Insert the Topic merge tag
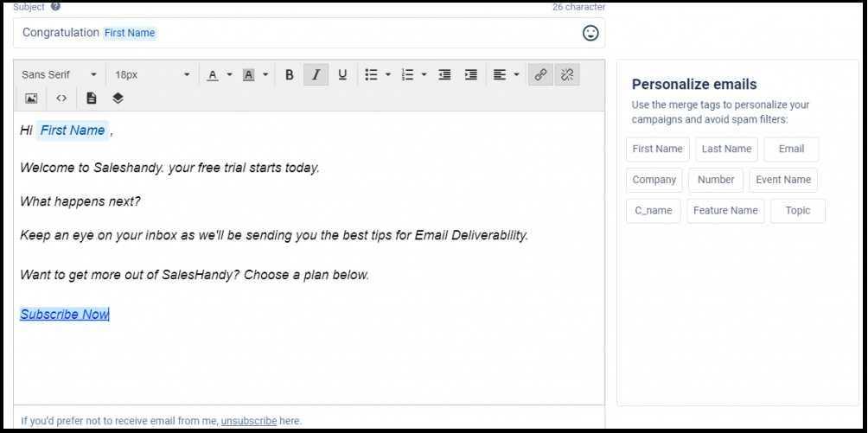Image resolution: width=868 pixels, height=433 pixels. point(798,211)
